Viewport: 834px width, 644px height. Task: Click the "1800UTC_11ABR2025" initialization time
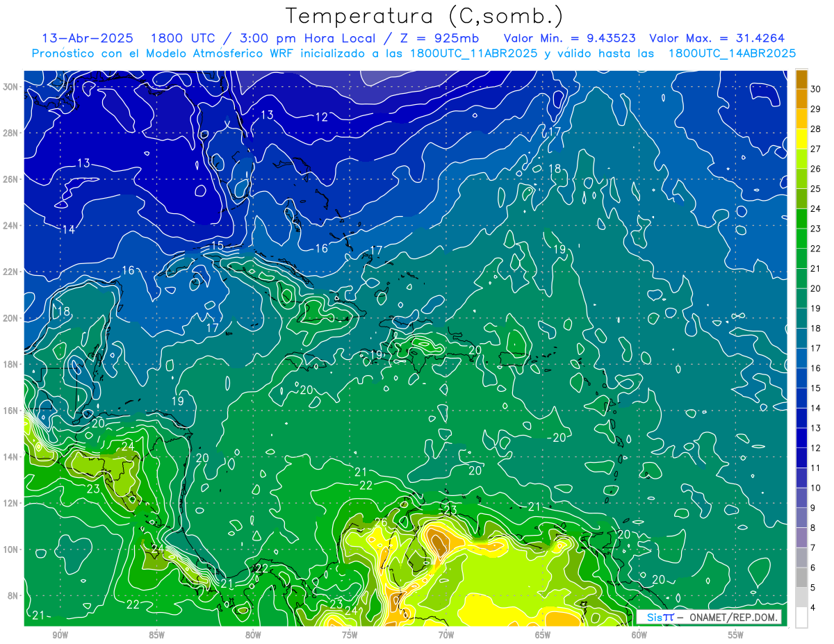(473, 53)
